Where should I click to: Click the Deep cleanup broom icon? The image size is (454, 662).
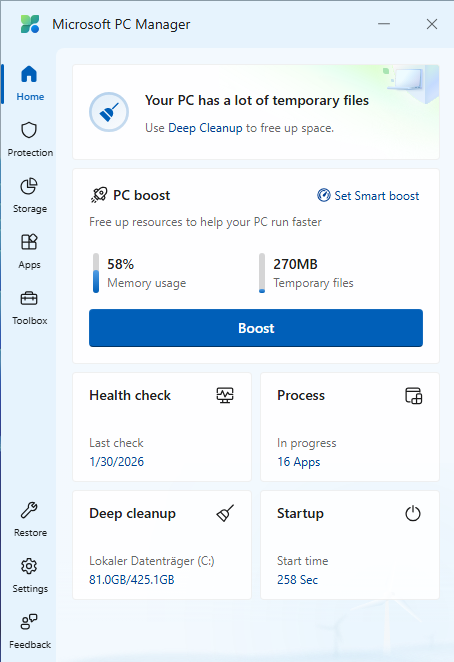225,513
